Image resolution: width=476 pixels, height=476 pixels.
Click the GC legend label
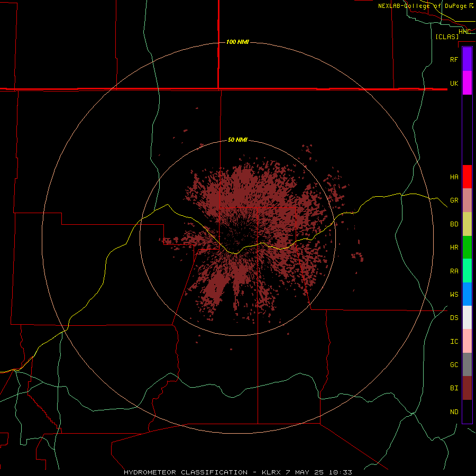tap(454, 365)
